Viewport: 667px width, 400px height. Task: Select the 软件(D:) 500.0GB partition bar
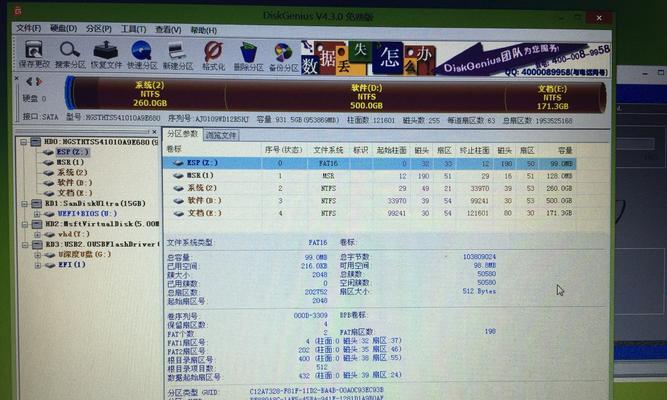tap(366, 97)
